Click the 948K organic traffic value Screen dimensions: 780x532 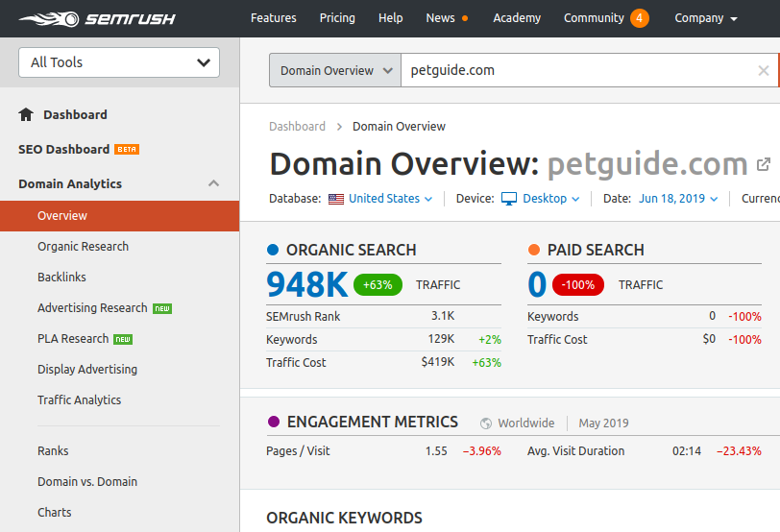pos(307,285)
